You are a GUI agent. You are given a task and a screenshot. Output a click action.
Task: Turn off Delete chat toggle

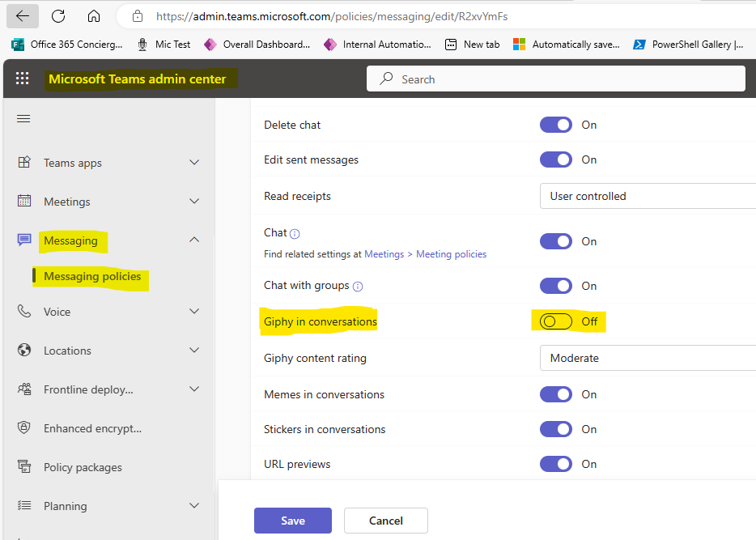556,125
